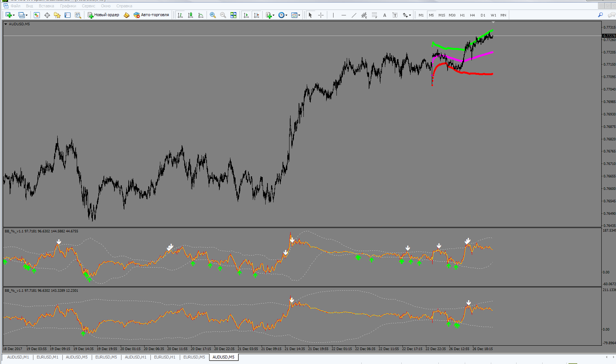Expand the new chart dropdown arrow

[x=14, y=15]
